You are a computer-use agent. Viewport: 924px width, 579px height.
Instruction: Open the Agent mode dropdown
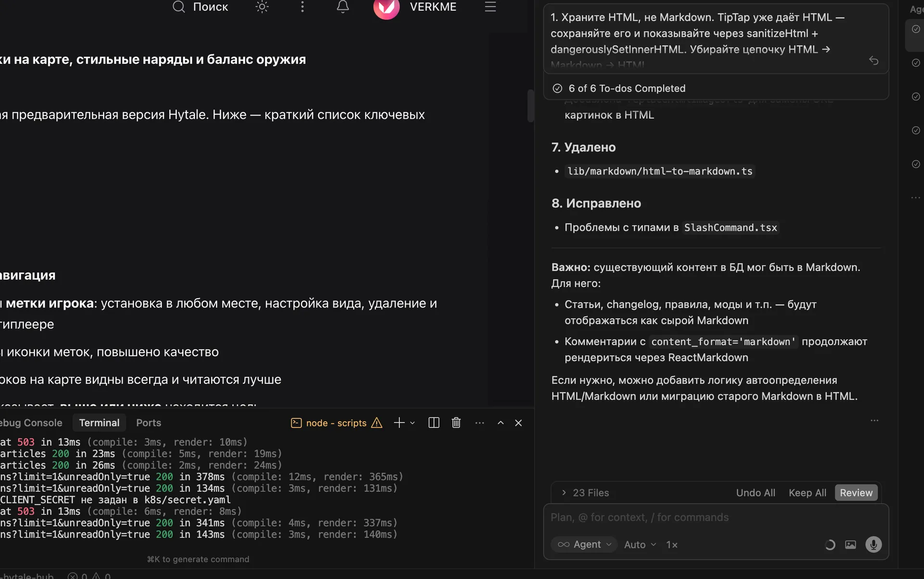point(584,544)
